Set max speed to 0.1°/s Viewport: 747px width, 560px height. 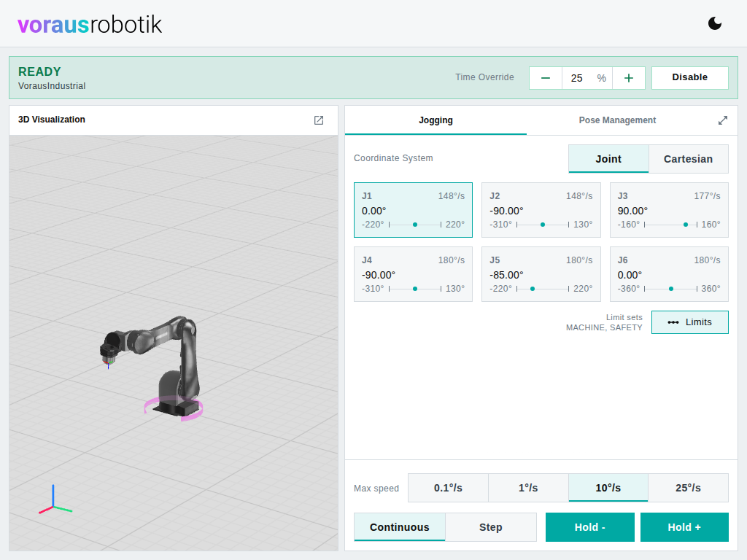click(448, 488)
